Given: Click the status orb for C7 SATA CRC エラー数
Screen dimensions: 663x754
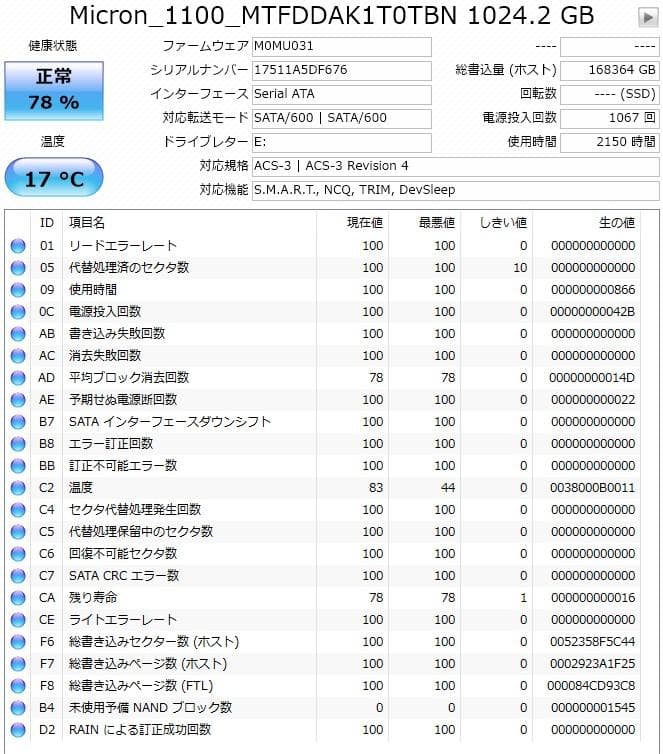Looking at the screenshot, I should (18, 576).
